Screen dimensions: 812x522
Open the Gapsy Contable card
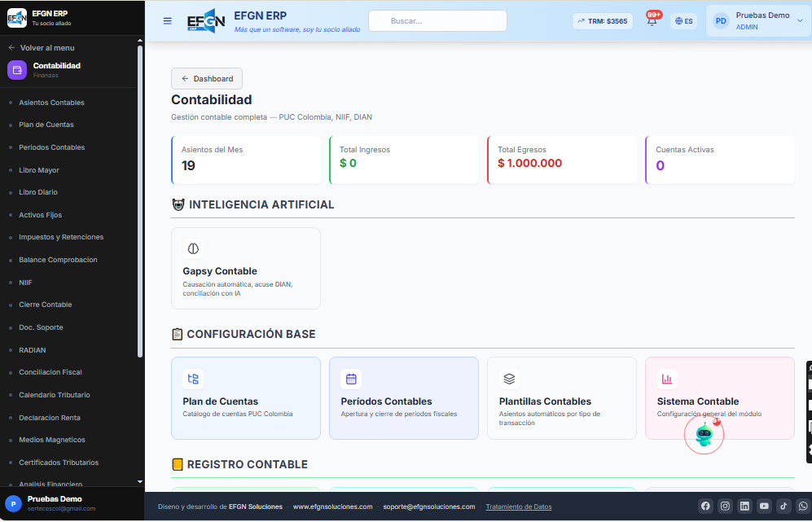[245, 268]
